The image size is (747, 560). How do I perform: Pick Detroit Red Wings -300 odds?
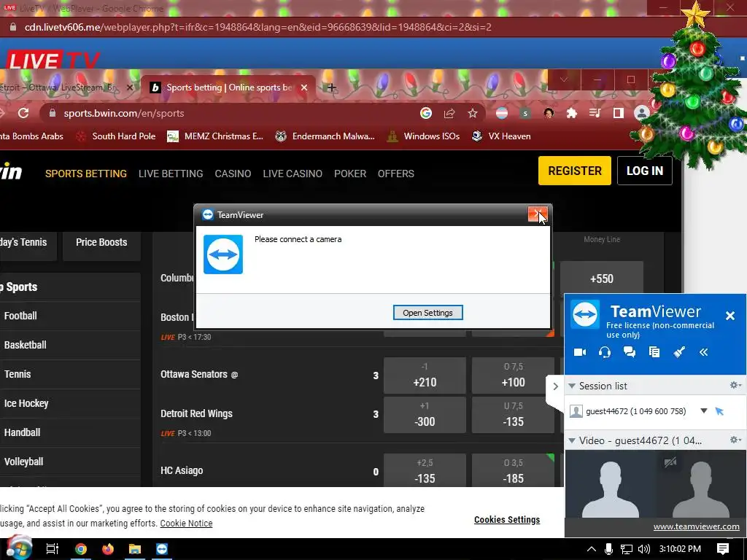(425, 415)
